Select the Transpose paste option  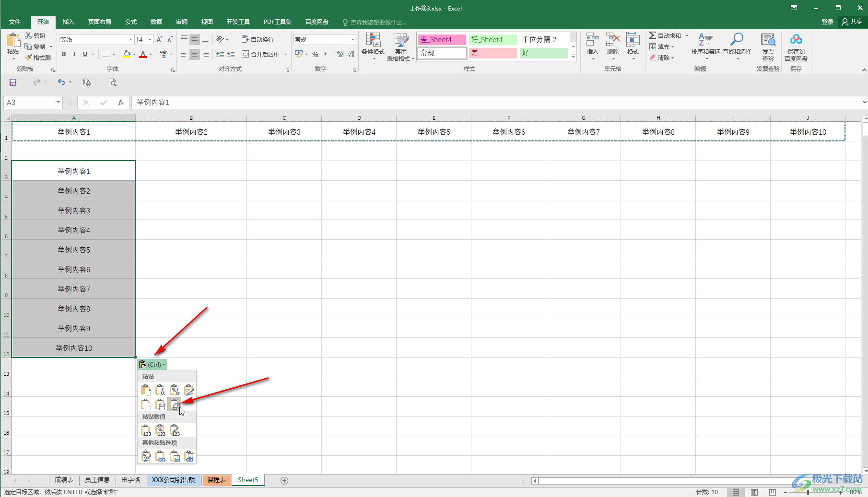point(175,405)
